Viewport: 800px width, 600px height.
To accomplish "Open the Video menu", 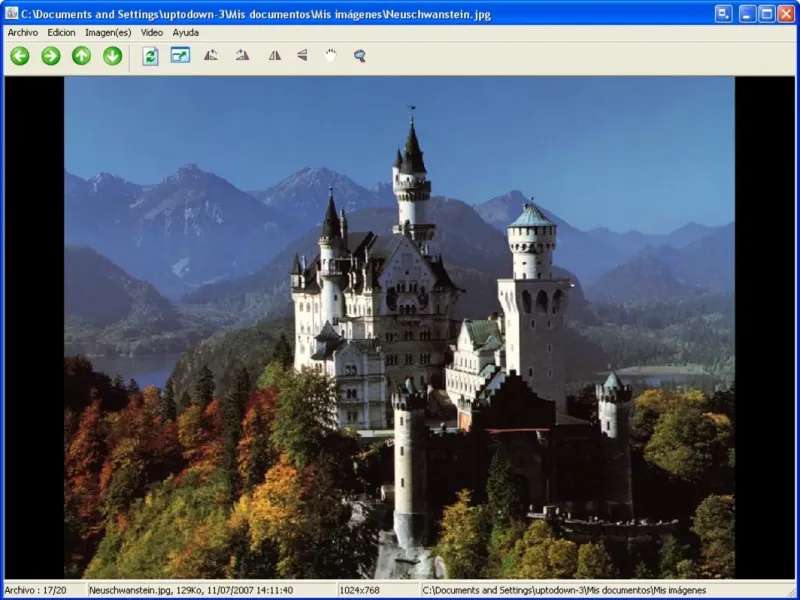I will 152,33.
